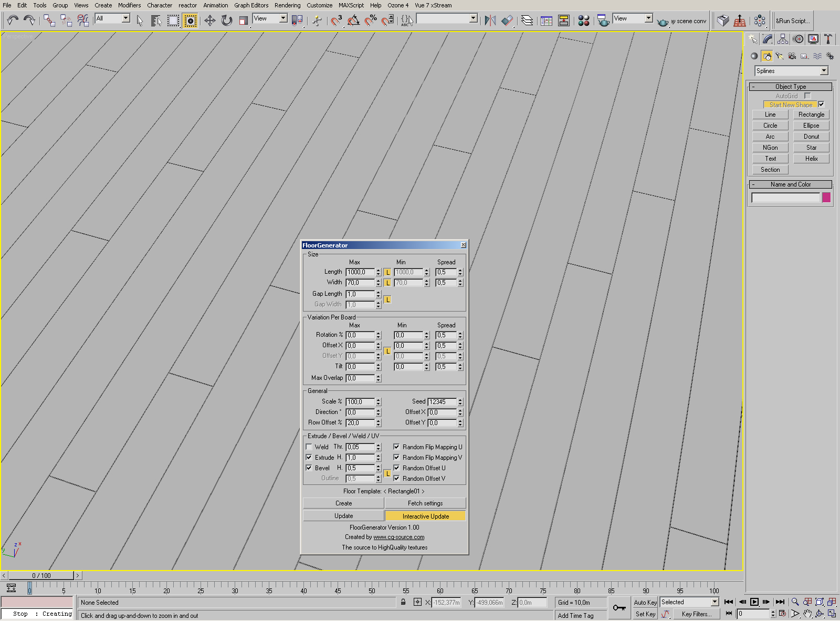840x621 pixels.
Task: Toggle Random Offset U checkbox
Action: [x=396, y=468]
